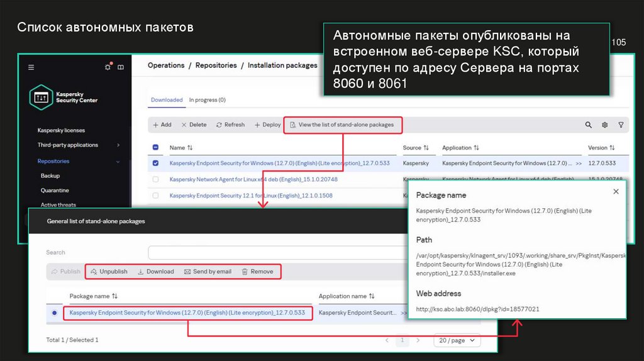644x361 pixels.
Task: Click the Web address URL text
Action: click(478, 309)
